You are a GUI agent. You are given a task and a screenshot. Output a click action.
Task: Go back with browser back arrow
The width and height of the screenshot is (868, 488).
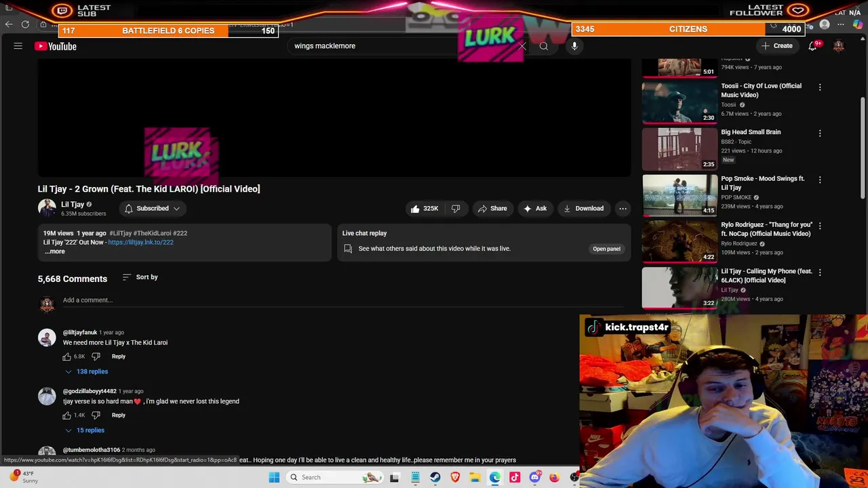coord(9,24)
